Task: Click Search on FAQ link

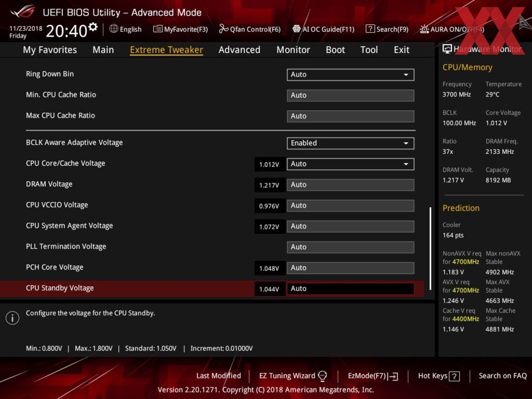Action: tap(503, 376)
